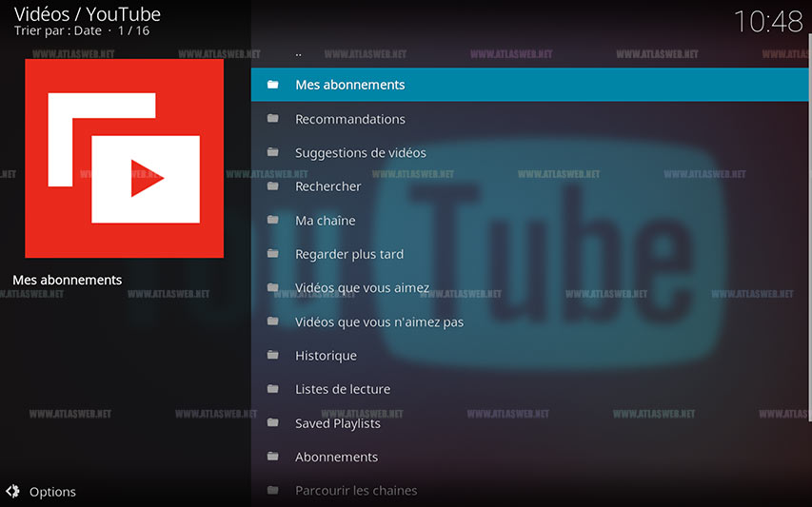Screen dimensions: 812x507
Task: Click the 'Trier par : Date' sort label
Action: tap(57, 31)
